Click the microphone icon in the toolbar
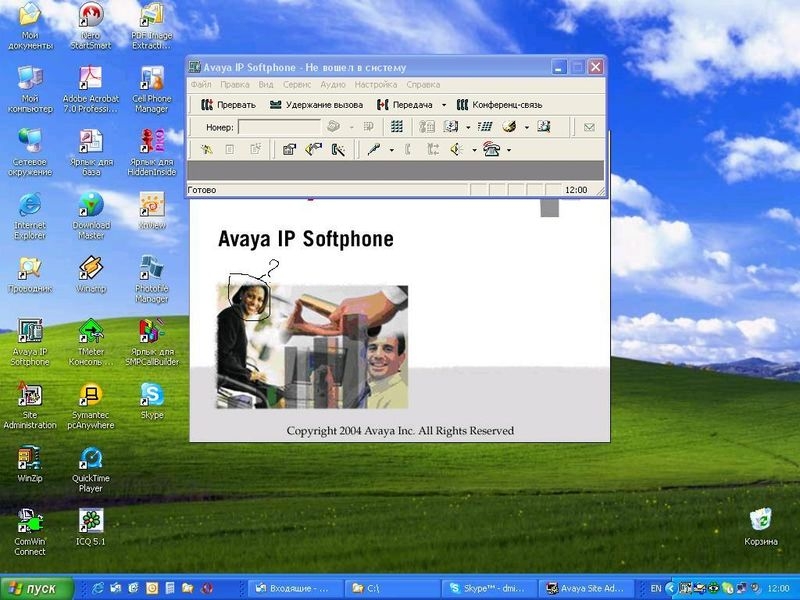The image size is (800, 600). tap(372, 150)
